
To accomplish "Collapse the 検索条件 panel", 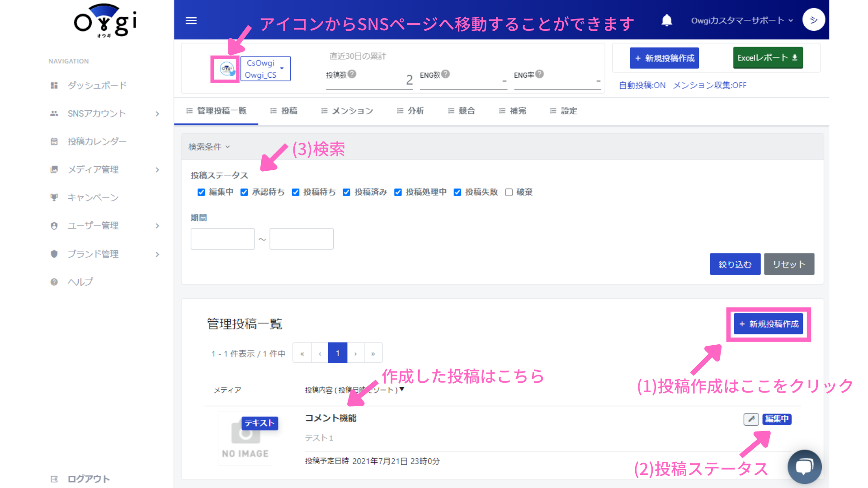I will tap(209, 147).
